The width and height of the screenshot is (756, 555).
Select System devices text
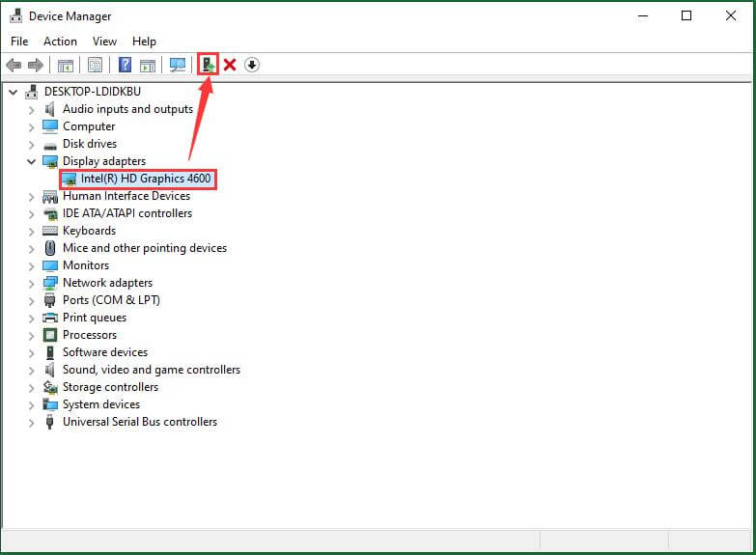point(101,404)
